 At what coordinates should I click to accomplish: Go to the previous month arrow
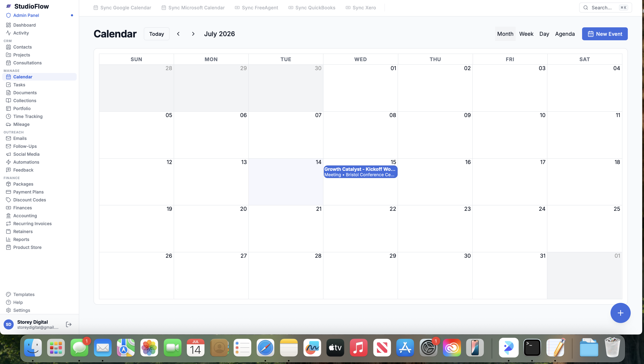coord(178,34)
